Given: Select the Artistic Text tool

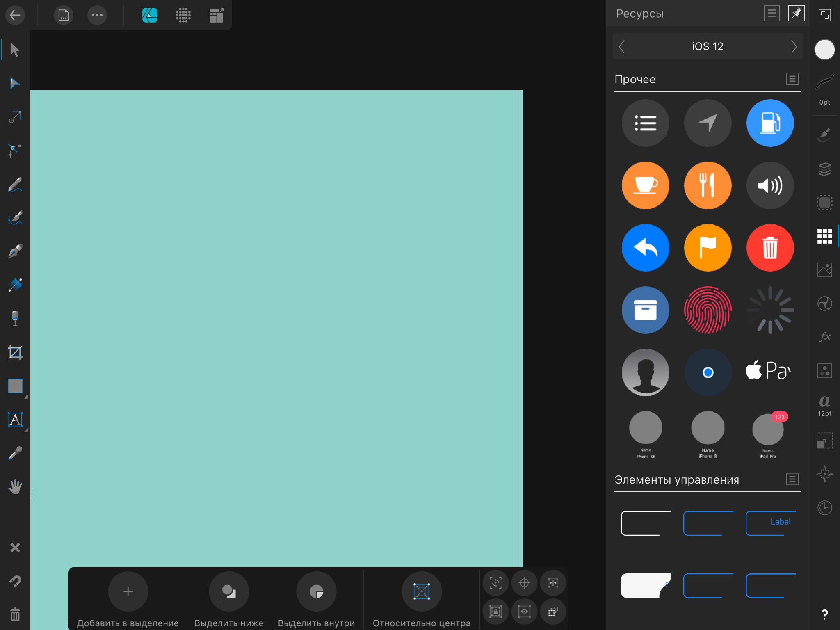Looking at the screenshot, I should pyautogui.click(x=15, y=420).
